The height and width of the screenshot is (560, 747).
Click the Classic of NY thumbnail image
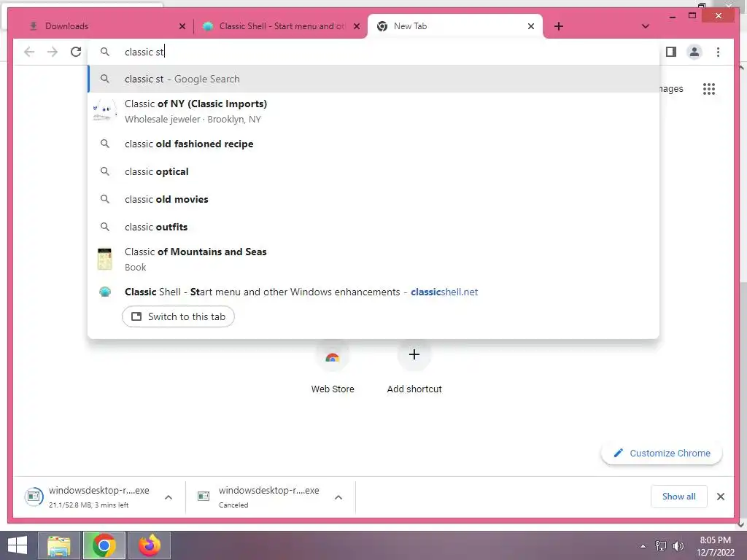click(105, 111)
